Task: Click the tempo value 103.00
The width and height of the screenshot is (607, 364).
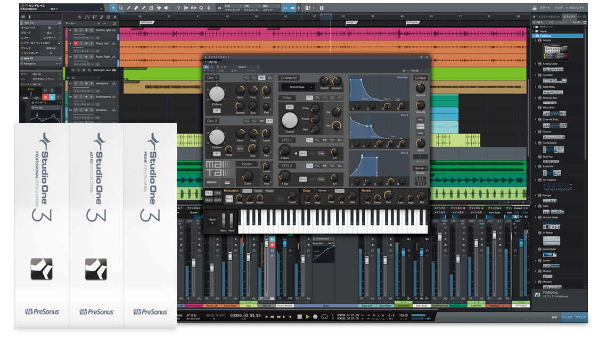Action: pyautogui.click(x=403, y=315)
